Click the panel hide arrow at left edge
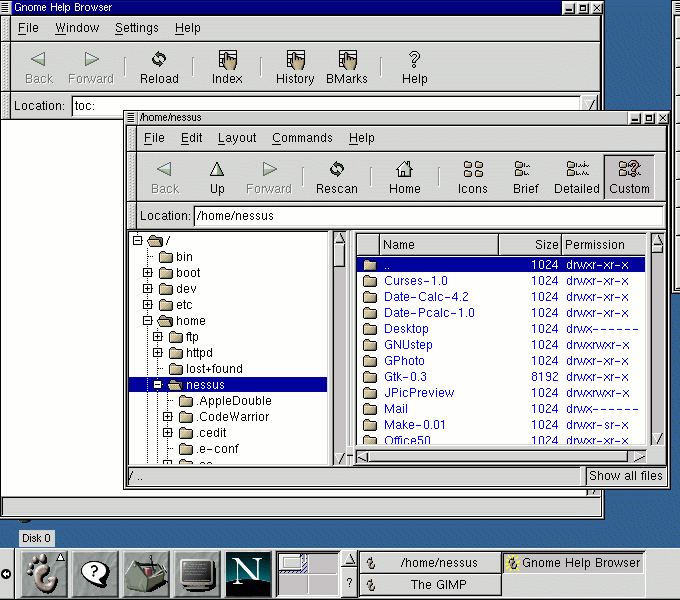The image size is (680, 600). [x=6, y=574]
